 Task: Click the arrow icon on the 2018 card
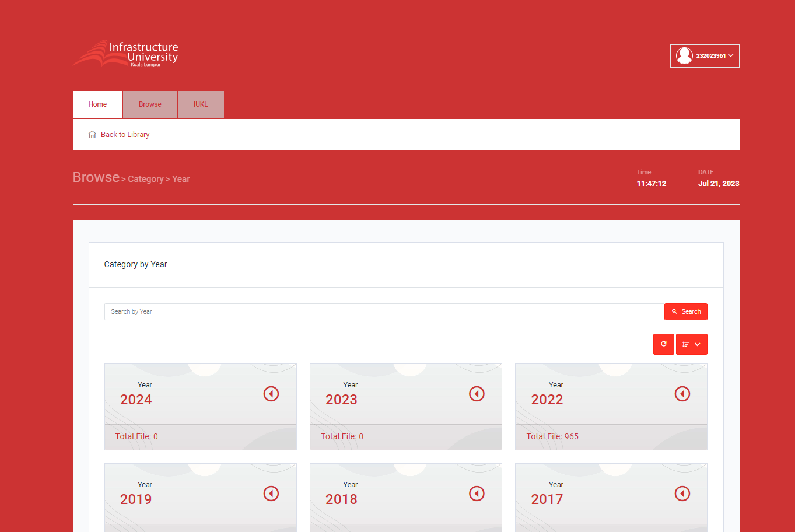pyautogui.click(x=477, y=494)
